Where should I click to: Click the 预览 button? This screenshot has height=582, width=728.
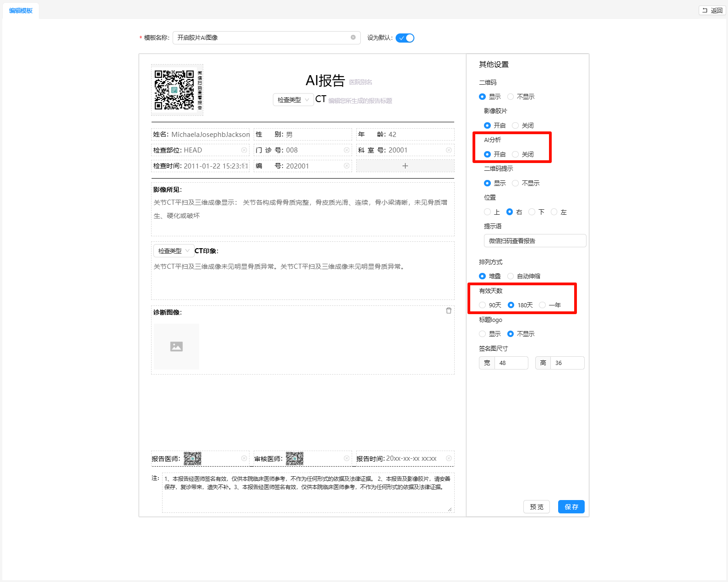click(537, 507)
